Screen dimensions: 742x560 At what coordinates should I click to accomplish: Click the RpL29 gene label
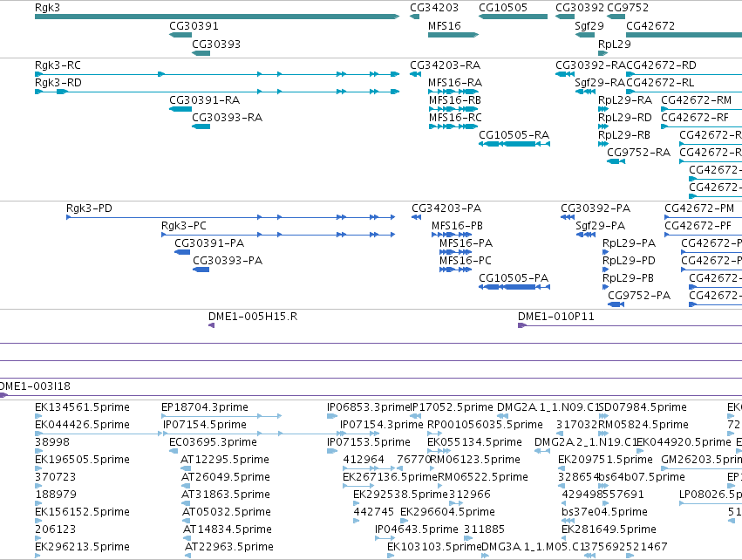(x=614, y=44)
